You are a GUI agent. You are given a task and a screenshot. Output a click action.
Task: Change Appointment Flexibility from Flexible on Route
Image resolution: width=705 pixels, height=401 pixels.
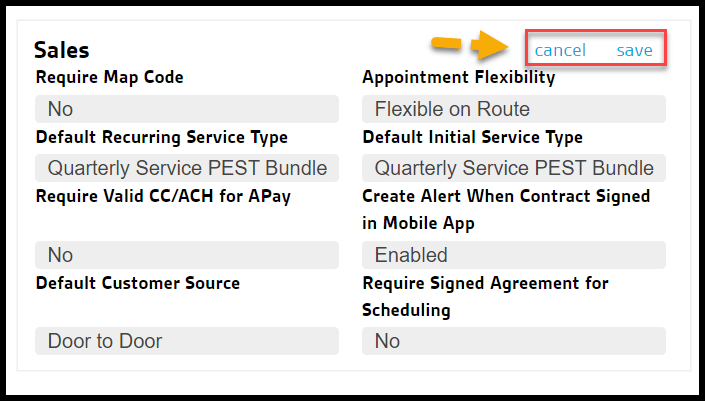pos(514,109)
